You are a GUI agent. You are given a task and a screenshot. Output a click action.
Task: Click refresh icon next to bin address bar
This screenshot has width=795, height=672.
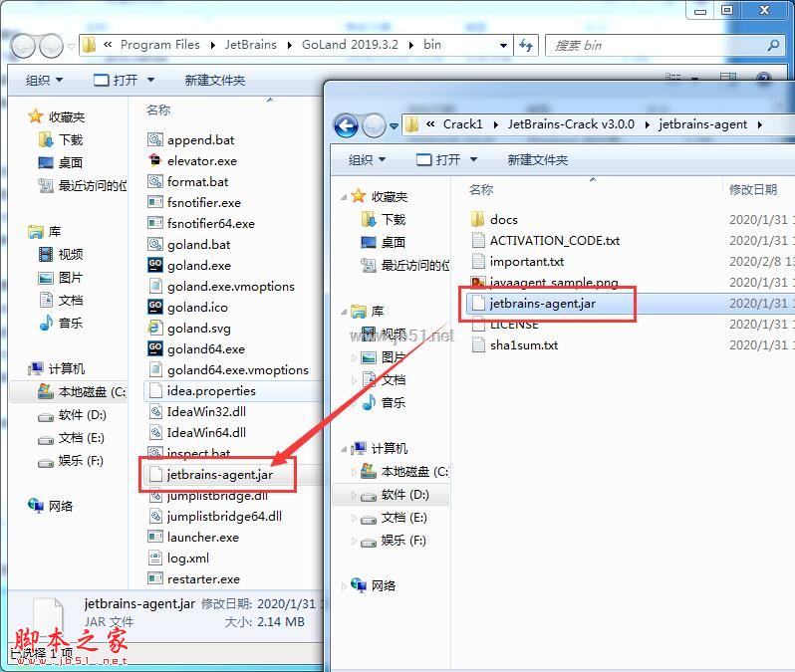tap(526, 46)
